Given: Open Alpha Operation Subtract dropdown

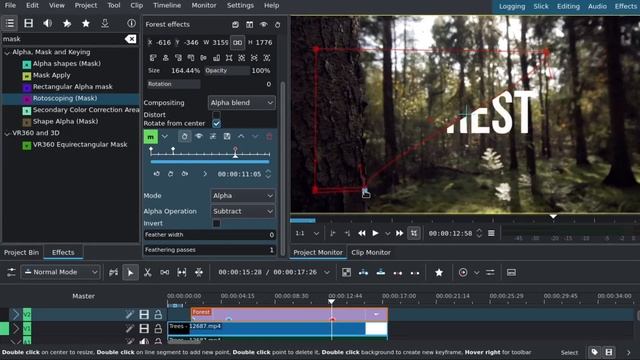Looking at the screenshot, I should [x=243, y=211].
